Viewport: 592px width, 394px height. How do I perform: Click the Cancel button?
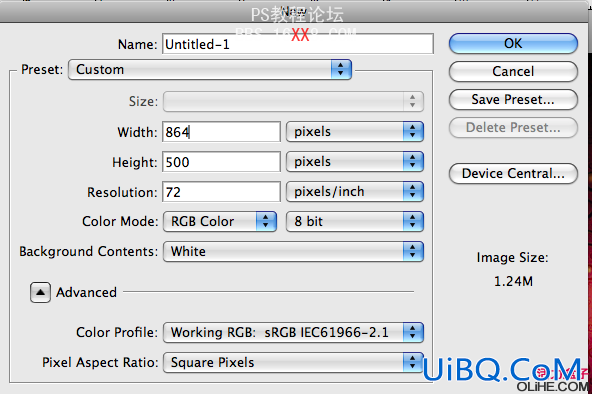point(513,71)
